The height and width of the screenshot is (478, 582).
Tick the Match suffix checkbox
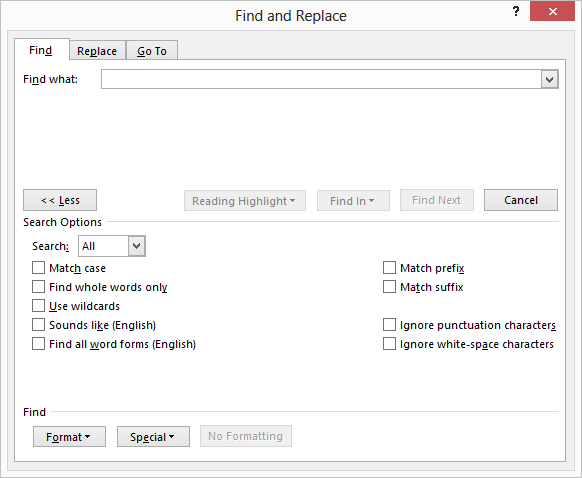point(389,287)
